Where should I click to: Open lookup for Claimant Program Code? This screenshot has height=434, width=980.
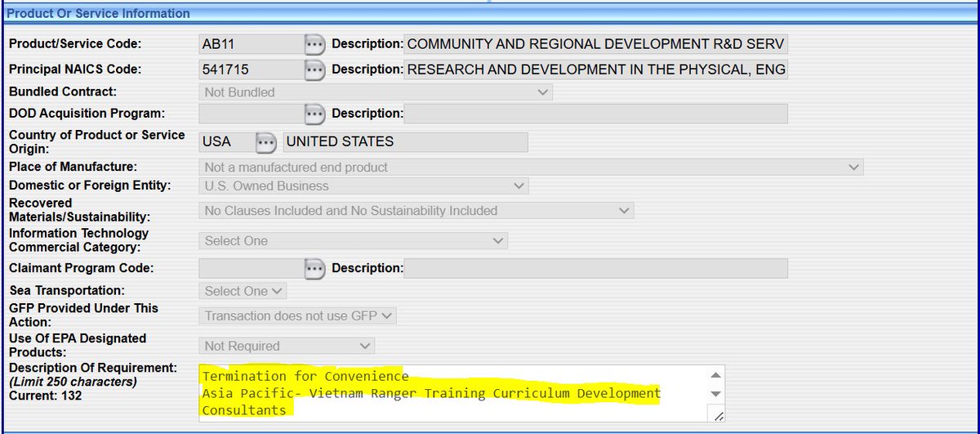pos(314,268)
